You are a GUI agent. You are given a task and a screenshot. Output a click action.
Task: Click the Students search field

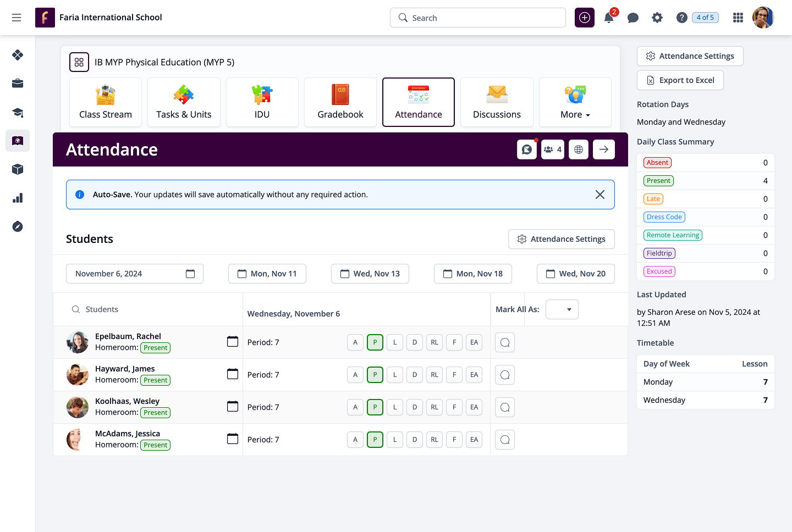154,309
